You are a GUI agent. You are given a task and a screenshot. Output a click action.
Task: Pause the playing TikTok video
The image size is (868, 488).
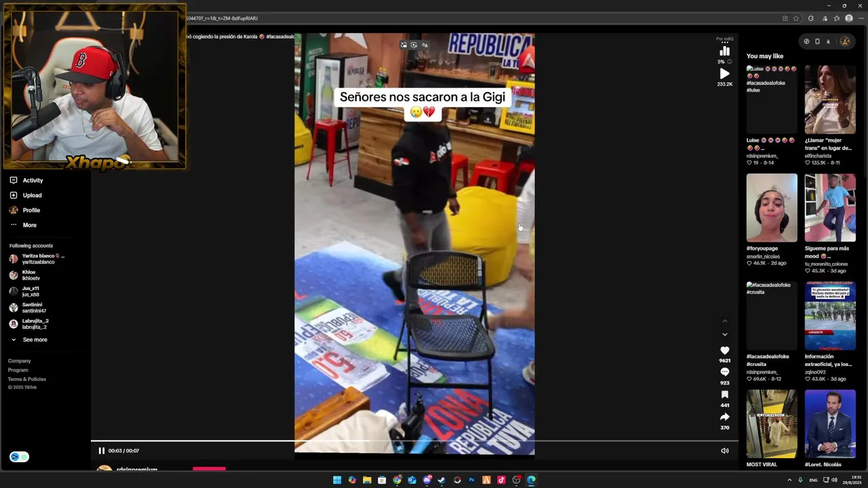[102, 451]
